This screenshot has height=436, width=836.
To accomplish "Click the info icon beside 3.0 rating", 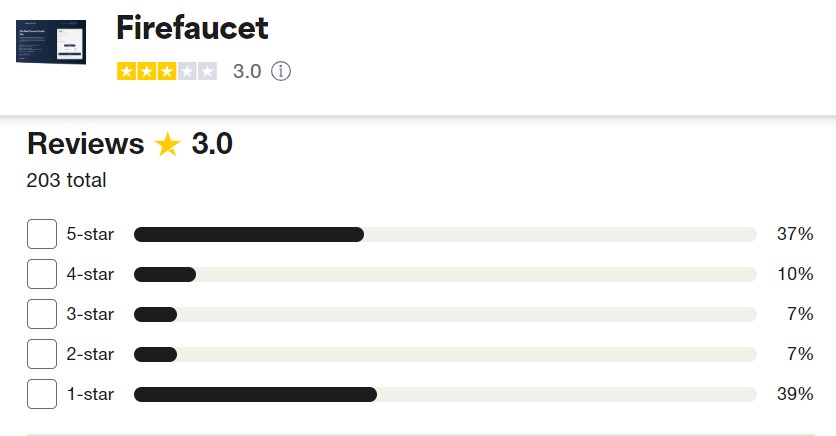I will (x=281, y=71).
